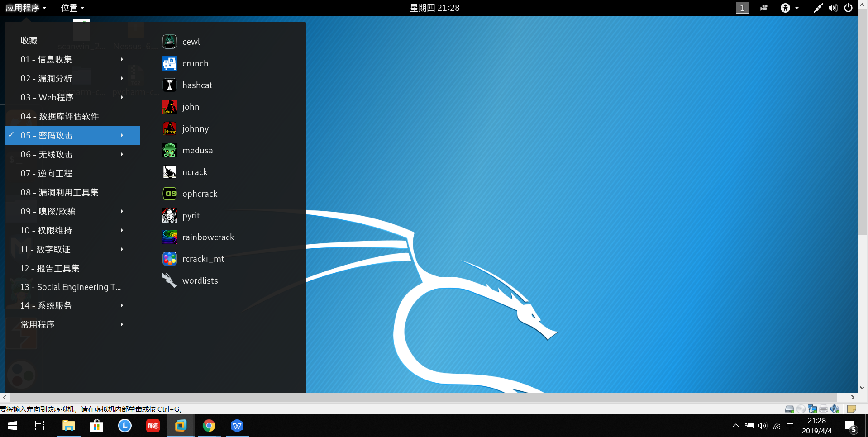Expand 11 - 数字取证 submenu arrow
This screenshot has height=437, width=868.
pos(122,249)
